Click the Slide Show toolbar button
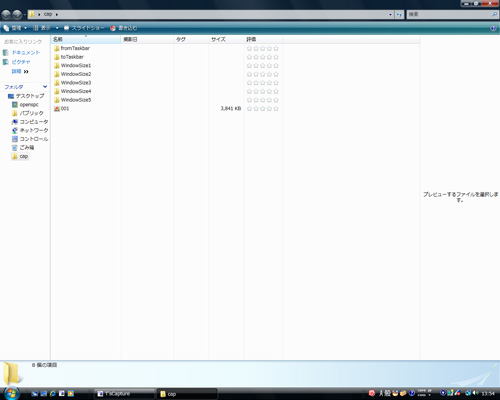Viewport: 500px width, 400px height. (x=84, y=28)
